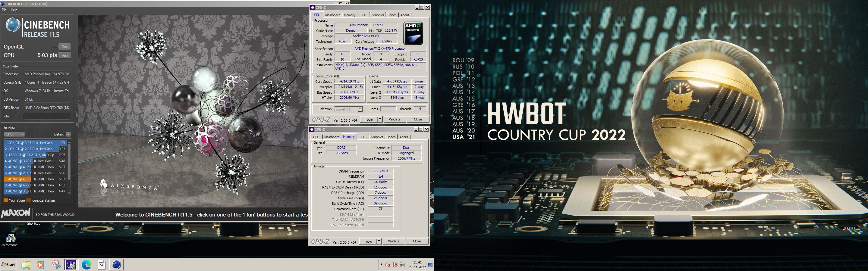Open About tab in upper CPU-Z
This screenshot has width=868, height=271.
[x=405, y=15]
